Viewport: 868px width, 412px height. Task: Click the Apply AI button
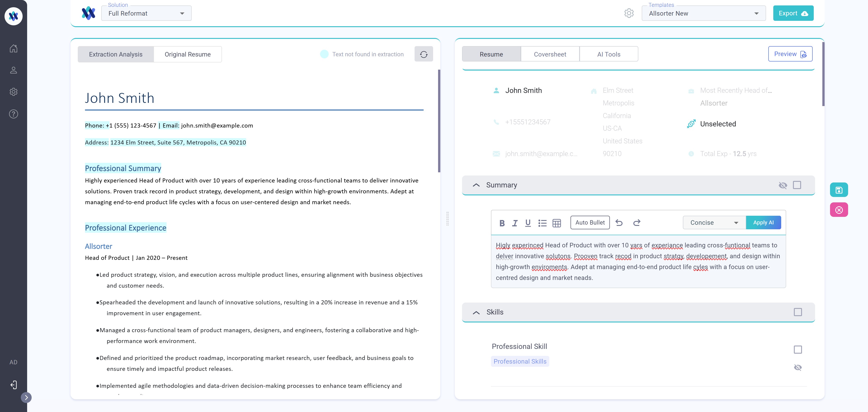(763, 223)
